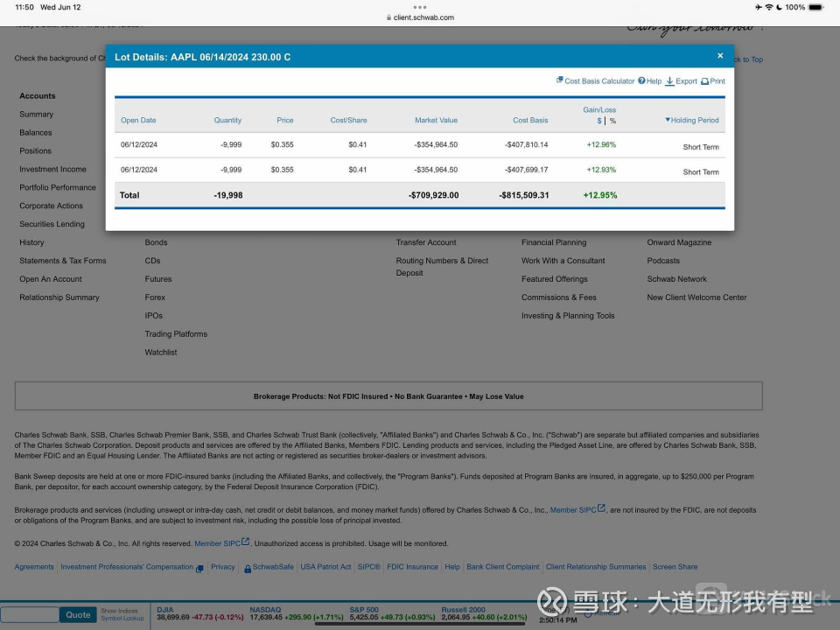Sort lots by Holding Period column

click(x=692, y=121)
